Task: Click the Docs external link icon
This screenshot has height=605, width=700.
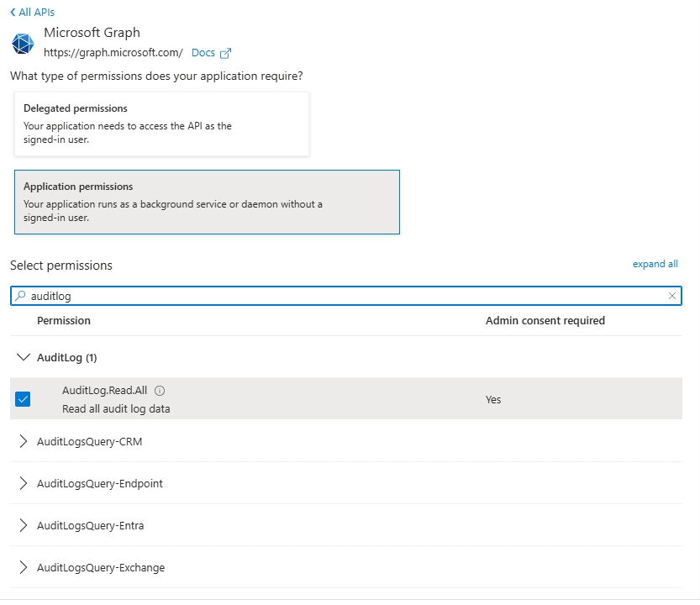Action: tap(225, 53)
